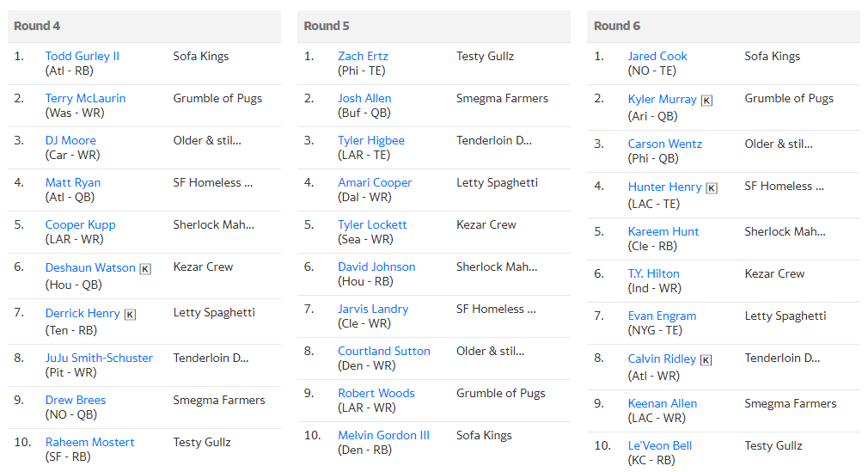The image size is (868, 472).
Task: Click the K badge next to Hunter Henry
Action: coord(712,188)
